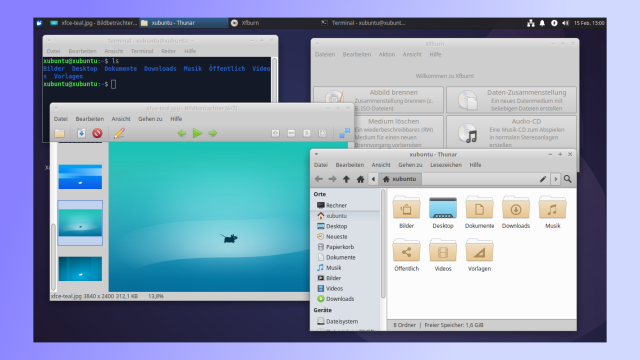The image size is (640, 360).
Task: Click pencil edit icon in Bildbetrachter
Action: [119, 133]
